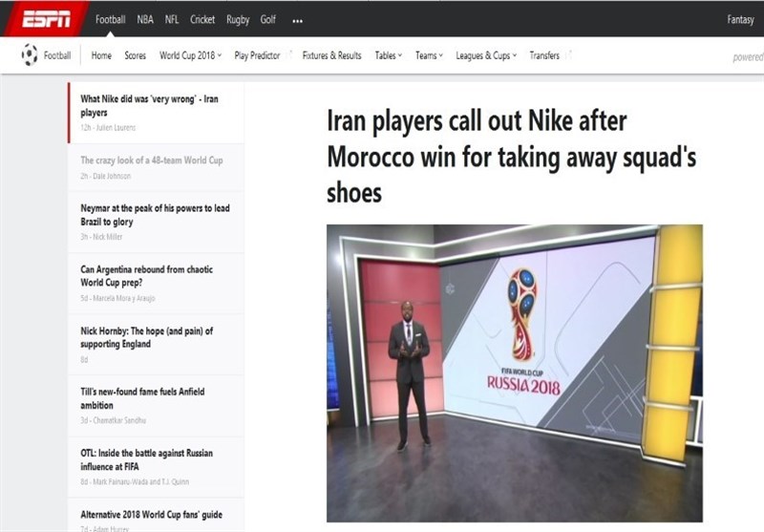The width and height of the screenshot is (764, 532).
Task: Select NBA in the top bar
Action: coord(144,19)
